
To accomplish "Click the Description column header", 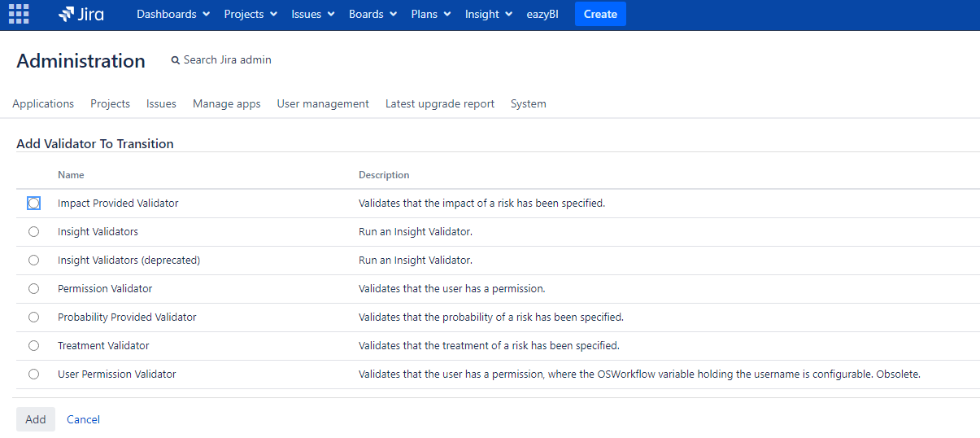I will pos(384,175).
